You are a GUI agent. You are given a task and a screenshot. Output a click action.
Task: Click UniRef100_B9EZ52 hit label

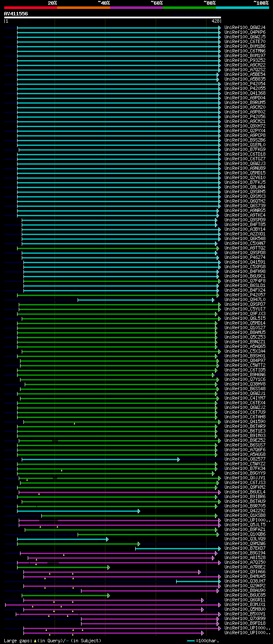point(245,441)
